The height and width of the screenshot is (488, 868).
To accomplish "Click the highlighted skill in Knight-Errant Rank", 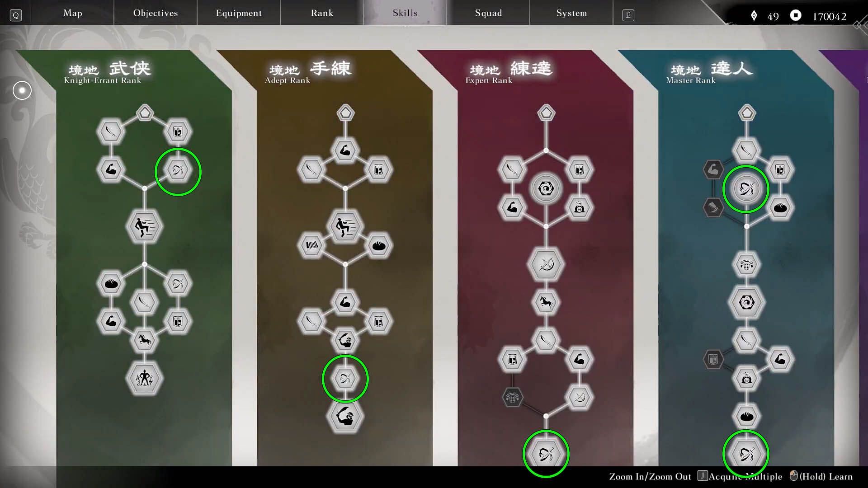I will (178, 170).
